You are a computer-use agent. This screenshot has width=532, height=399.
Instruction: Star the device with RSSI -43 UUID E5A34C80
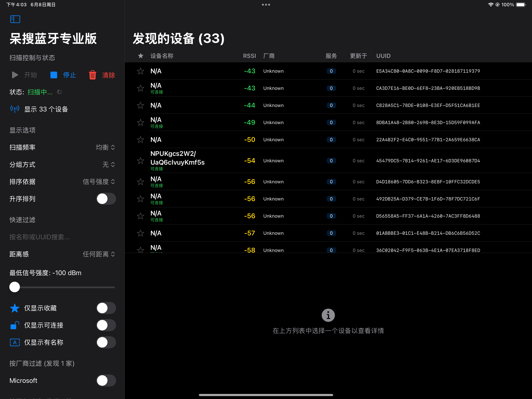coord(140,71)
